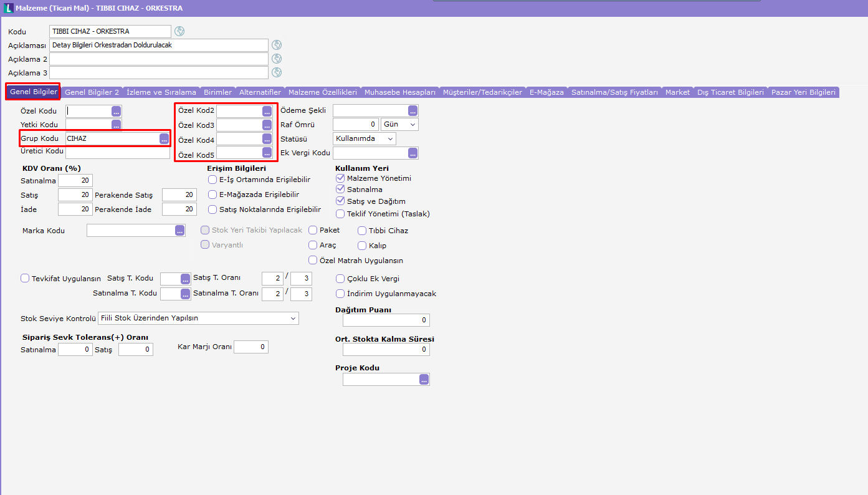
Task: Click the Kar Marjı Oranı input field
Action: (x=251, y=347)
